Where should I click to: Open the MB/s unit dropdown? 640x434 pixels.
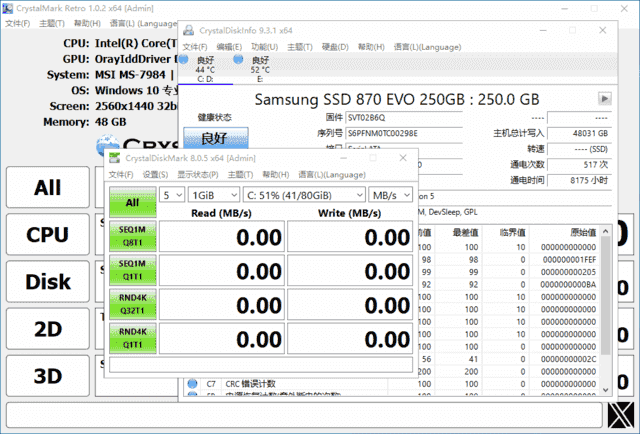pyautogui.click(x=389, y=194)
